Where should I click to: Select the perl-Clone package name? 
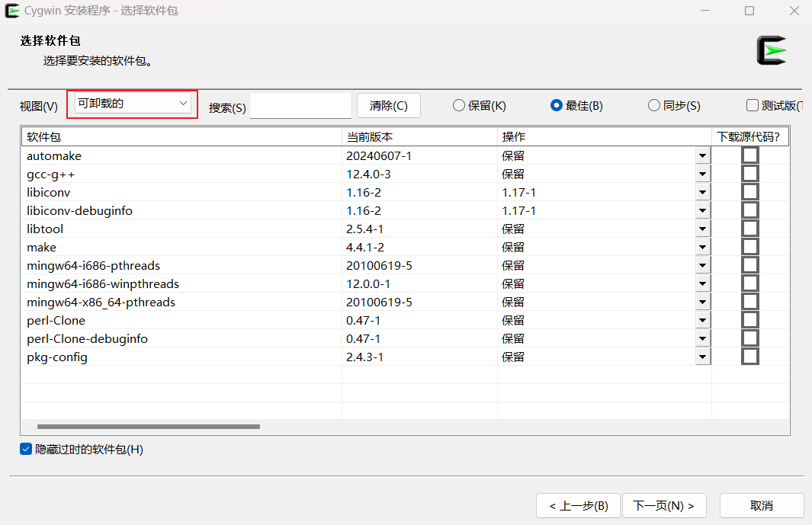coord(56,321)
